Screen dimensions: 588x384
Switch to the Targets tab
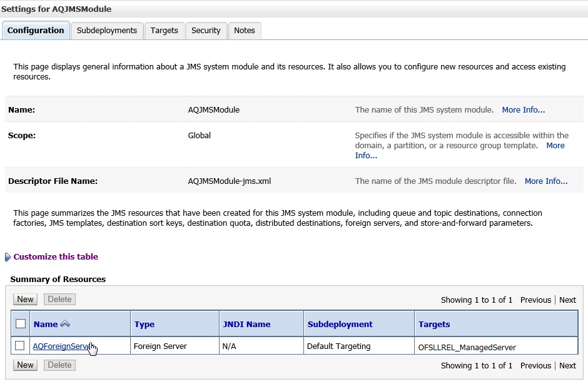(x=165, y=31)
